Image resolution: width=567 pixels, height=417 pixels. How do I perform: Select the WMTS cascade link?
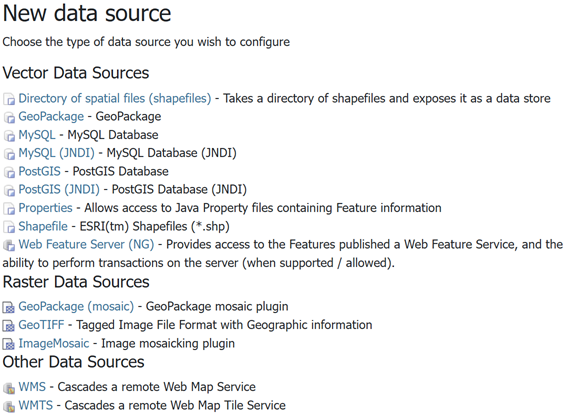pyautogui.click(x=35, y=405)
